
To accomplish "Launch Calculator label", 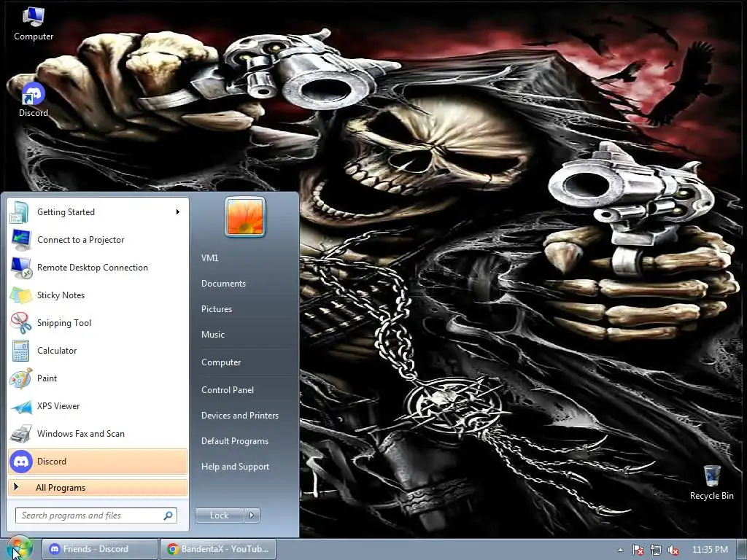I will 57,351.
